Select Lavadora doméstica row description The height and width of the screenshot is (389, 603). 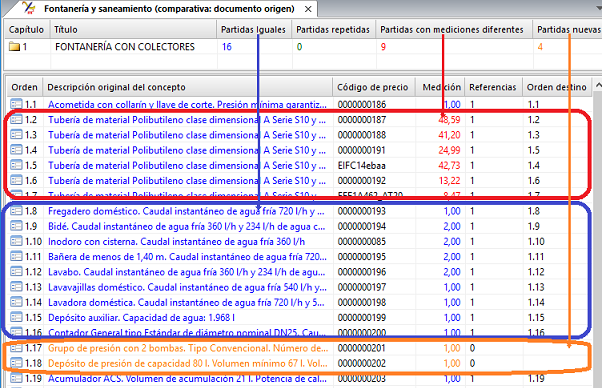click(186, 303)
